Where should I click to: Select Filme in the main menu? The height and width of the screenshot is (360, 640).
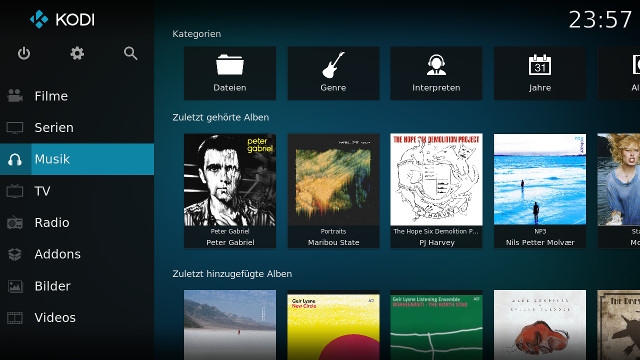[77, 96]
